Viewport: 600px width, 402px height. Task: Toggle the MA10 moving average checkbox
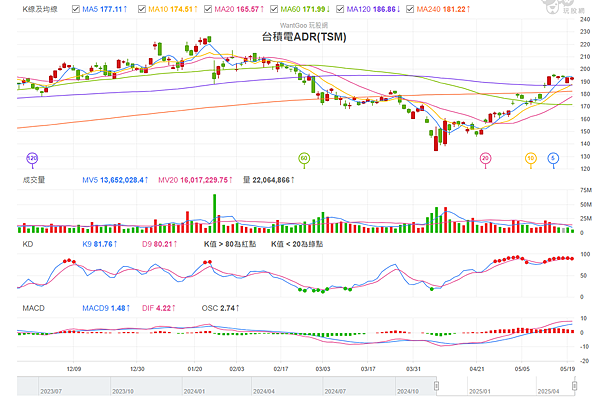(x=142, y=9)
